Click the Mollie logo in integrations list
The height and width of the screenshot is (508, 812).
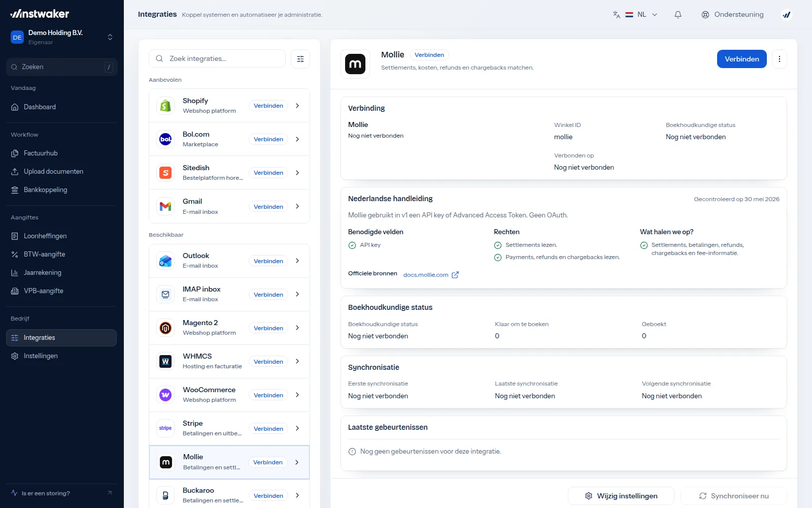166,462
